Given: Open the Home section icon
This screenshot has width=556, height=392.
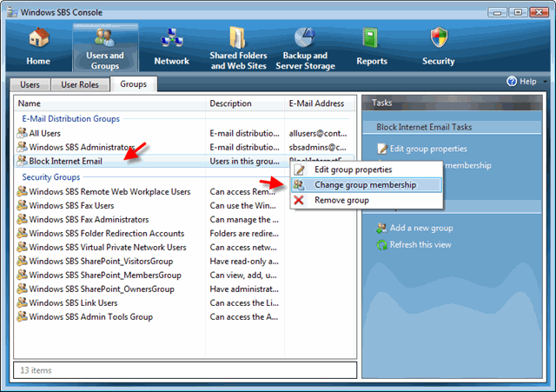Looking at the screenshot, I should (38, 38).
